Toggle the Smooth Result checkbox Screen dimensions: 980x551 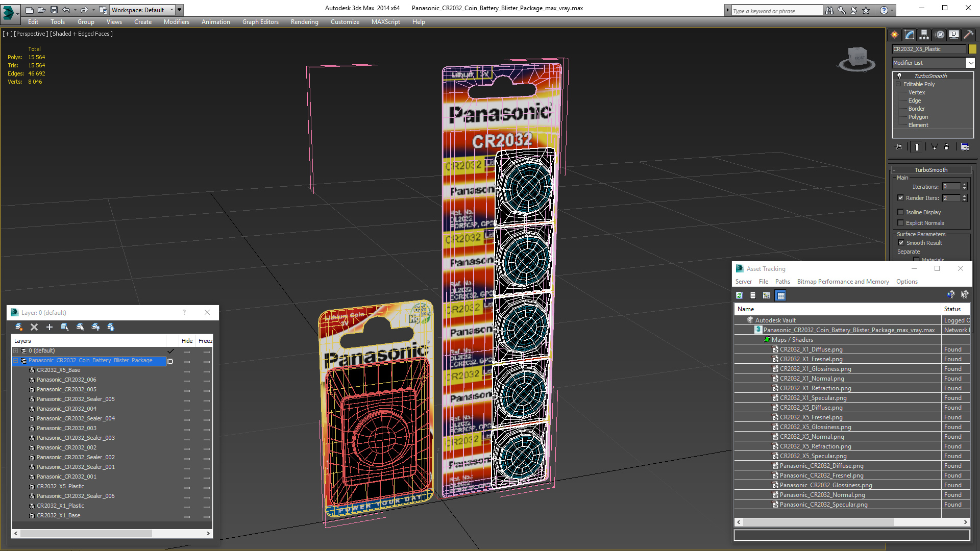click(x=901, y=243)
